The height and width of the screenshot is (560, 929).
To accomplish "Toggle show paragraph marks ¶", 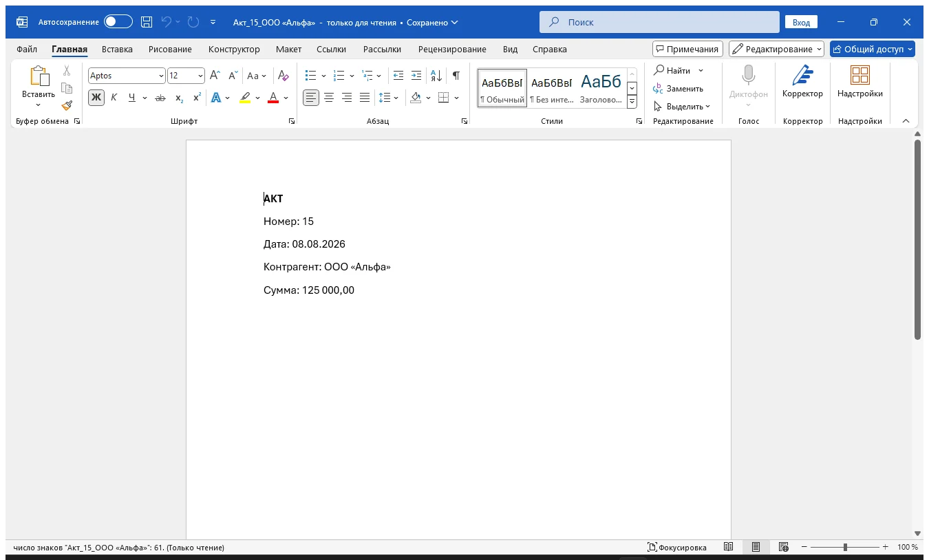I will pos(456,76).
